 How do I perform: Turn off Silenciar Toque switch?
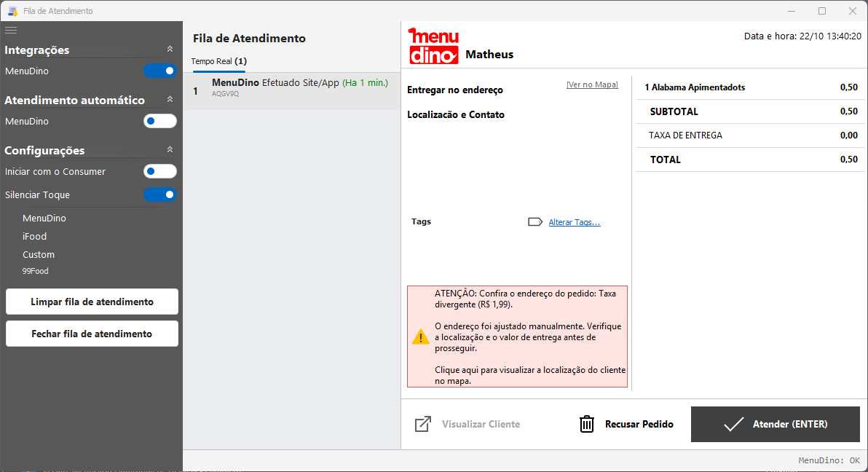click(x=160, y=194)
